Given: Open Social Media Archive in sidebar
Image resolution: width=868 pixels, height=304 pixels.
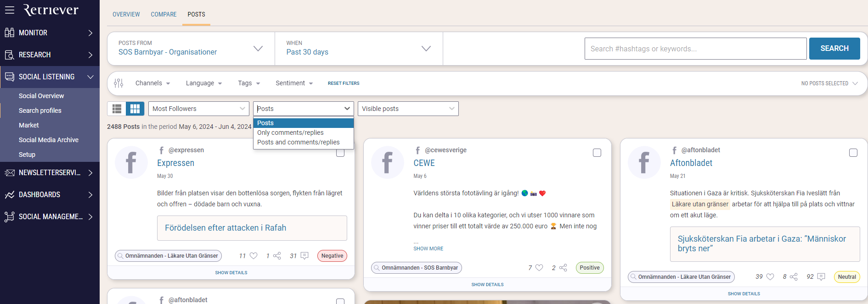Looking at the screenshot, I should 50,140.
